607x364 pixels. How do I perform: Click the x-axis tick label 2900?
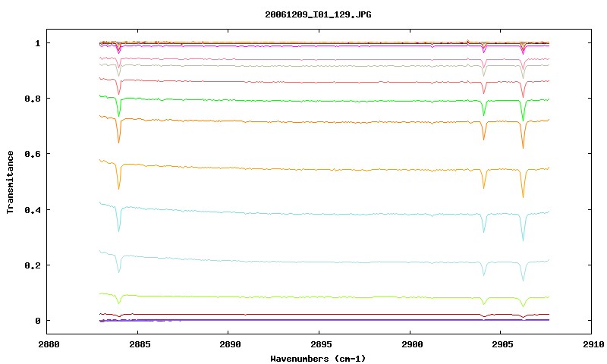click(x=411, y=344)
